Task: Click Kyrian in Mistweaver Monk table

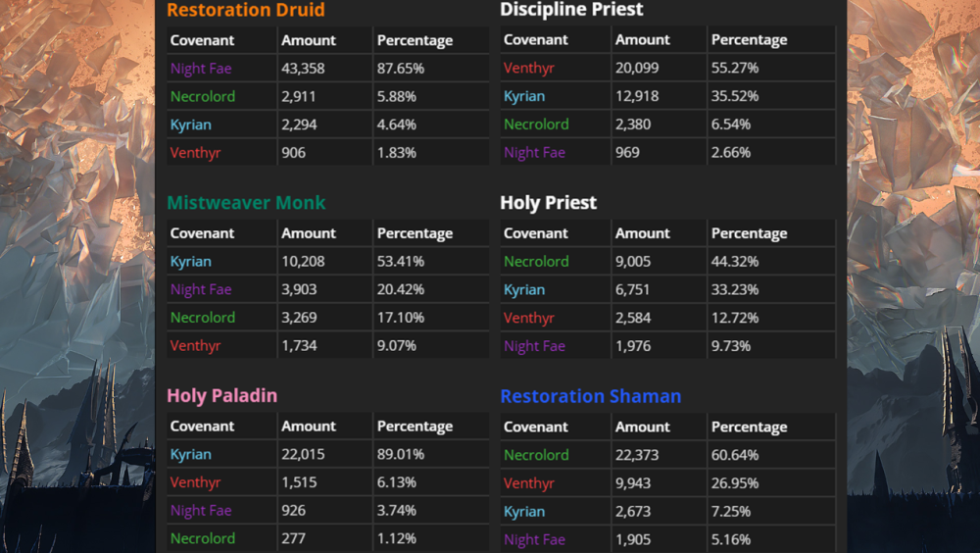Action: (x=190, y=262)
